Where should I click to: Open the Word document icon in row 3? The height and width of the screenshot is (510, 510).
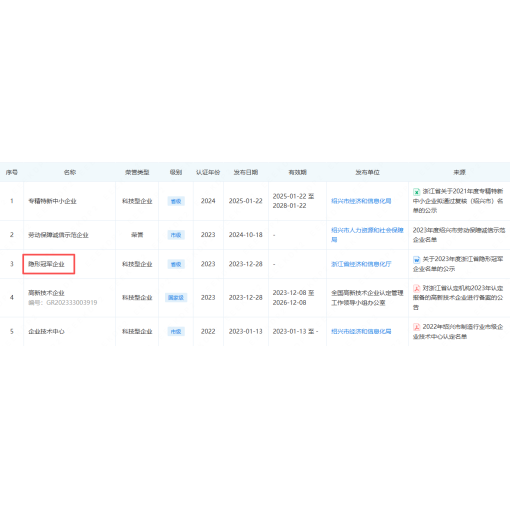pyautogui.click(x=416, y=259)
